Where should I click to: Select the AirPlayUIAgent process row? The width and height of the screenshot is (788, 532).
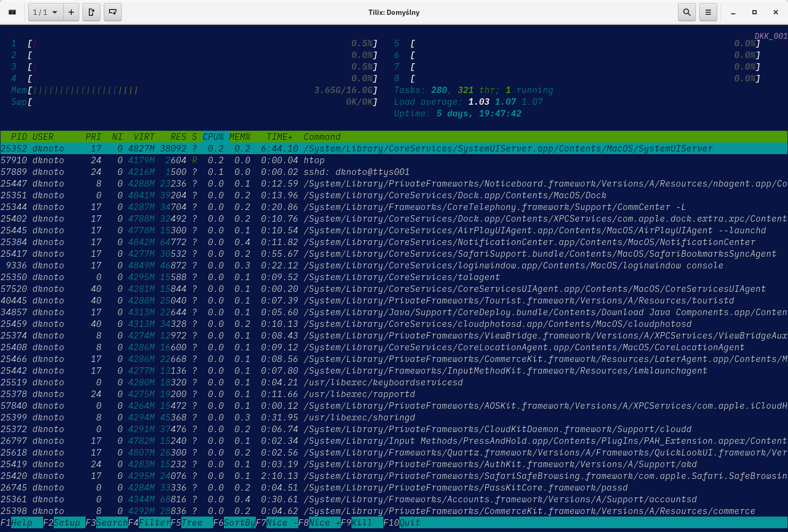click(394, 230)
